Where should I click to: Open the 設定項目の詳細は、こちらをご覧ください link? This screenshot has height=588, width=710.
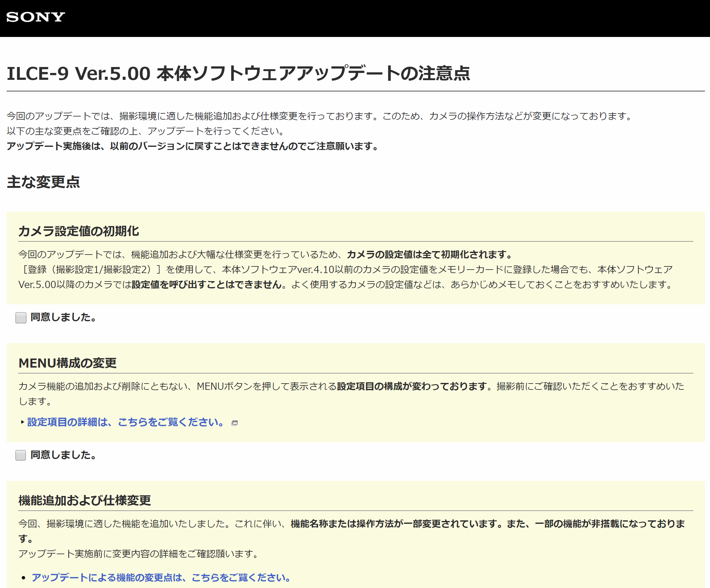pos(125,422)
